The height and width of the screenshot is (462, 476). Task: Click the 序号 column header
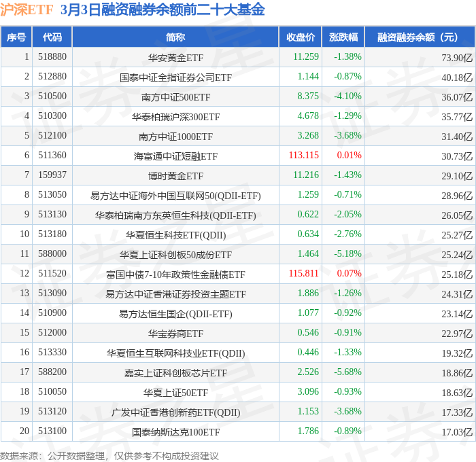pos(16,37)
